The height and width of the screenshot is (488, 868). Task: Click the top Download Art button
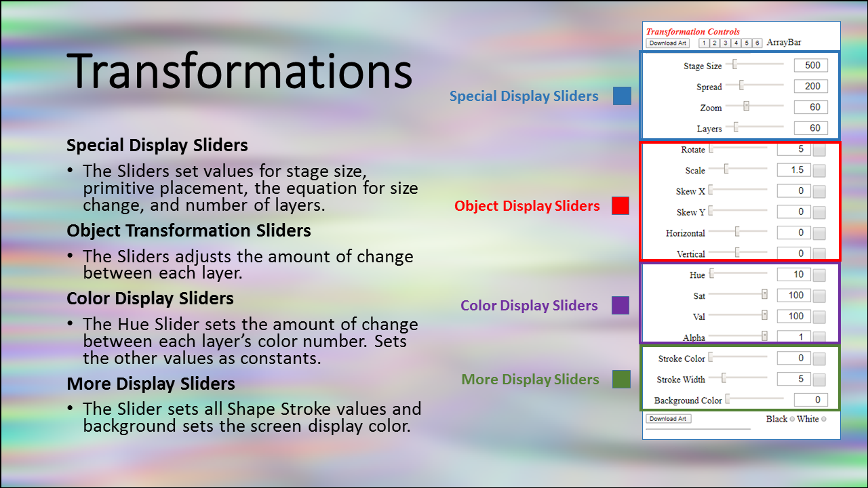click(x=668, y=43)
